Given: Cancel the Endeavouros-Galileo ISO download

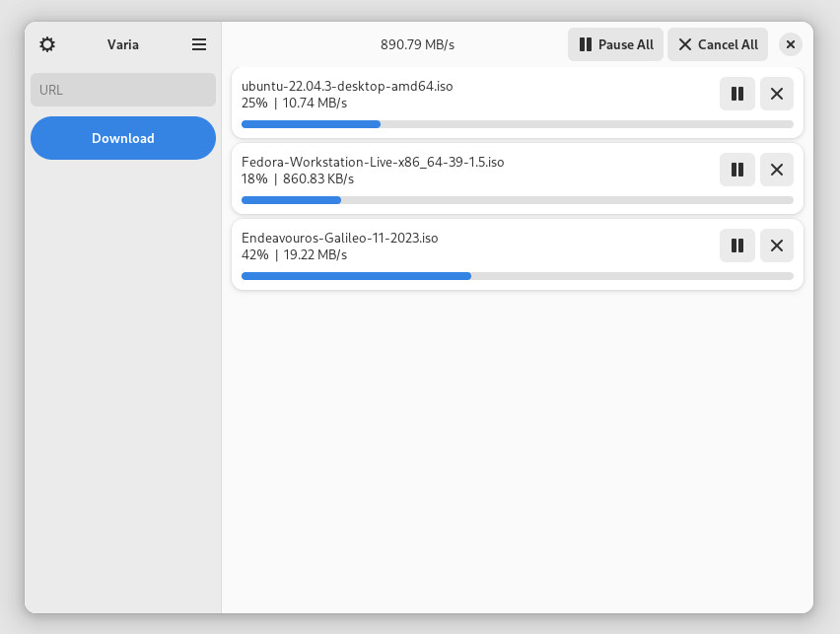Looking at the screenshot, I should (x=777, y=246).
